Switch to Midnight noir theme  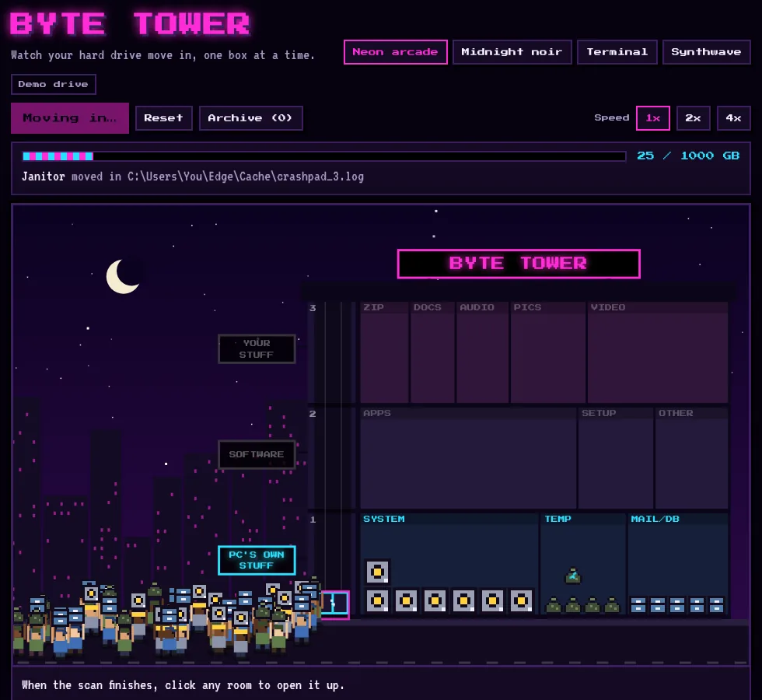click(512, 52)
